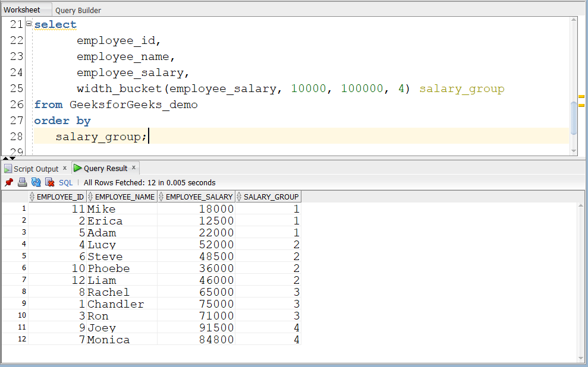Viewport: 588px width, 367px height.
Task: Click the Print results icon
Action: (x=22, y=182)
